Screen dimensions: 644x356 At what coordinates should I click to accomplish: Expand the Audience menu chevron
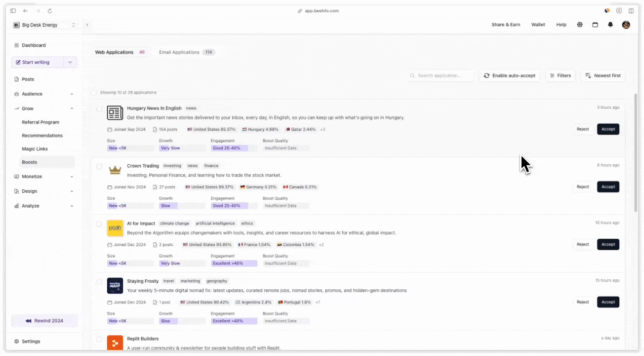coord(72,94)
